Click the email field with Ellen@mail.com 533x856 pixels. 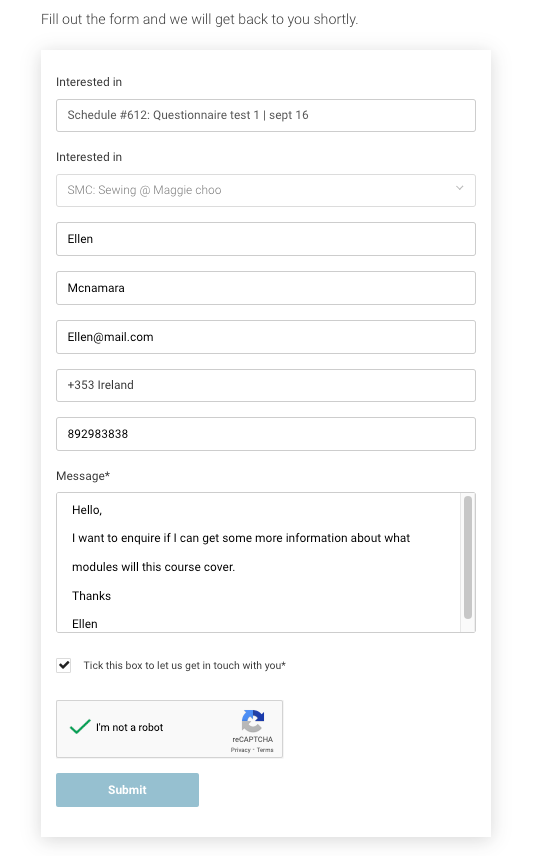click(266, 337)
